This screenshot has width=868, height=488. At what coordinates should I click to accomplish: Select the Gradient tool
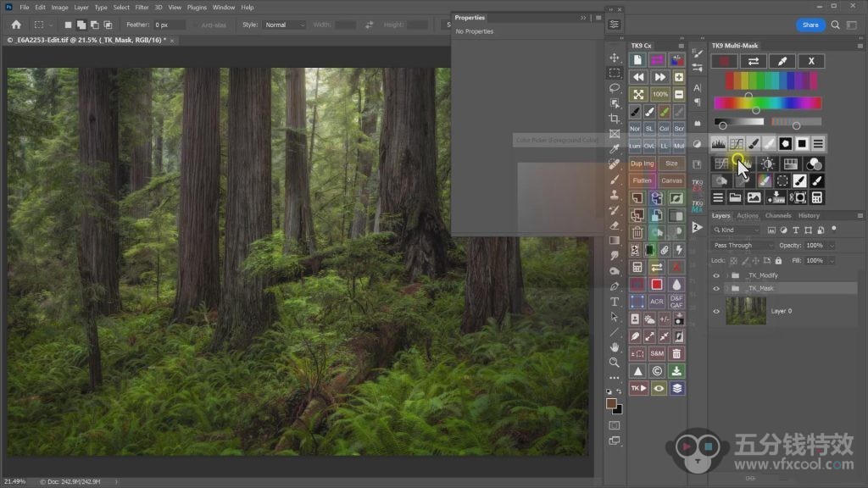(615, 241)
